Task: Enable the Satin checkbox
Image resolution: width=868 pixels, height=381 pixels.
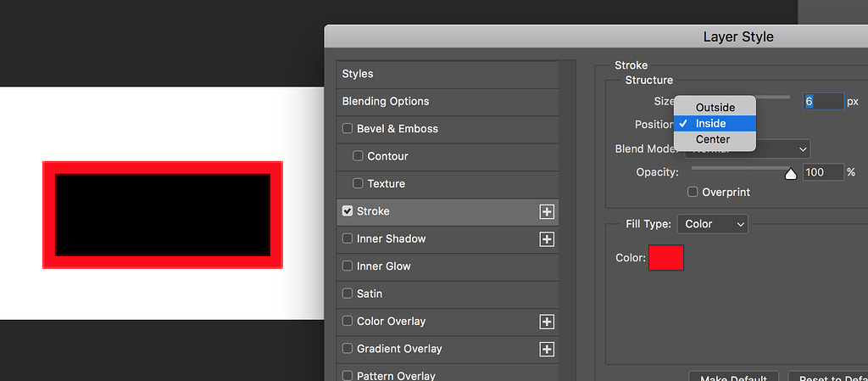Action: [347, 294]
